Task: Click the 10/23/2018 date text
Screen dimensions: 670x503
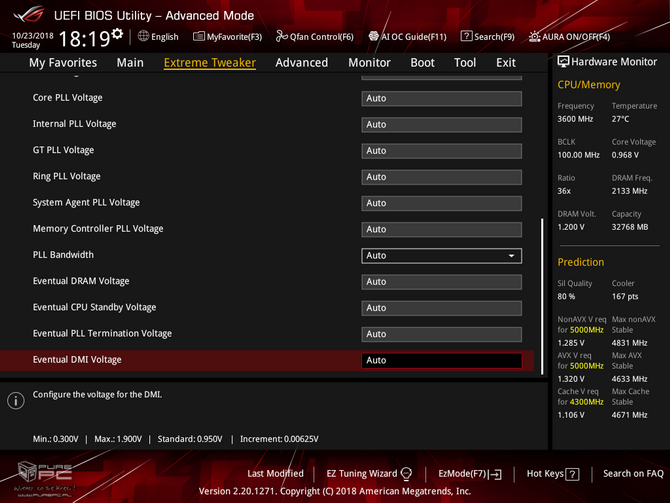Action: click(x=32, y=35)
